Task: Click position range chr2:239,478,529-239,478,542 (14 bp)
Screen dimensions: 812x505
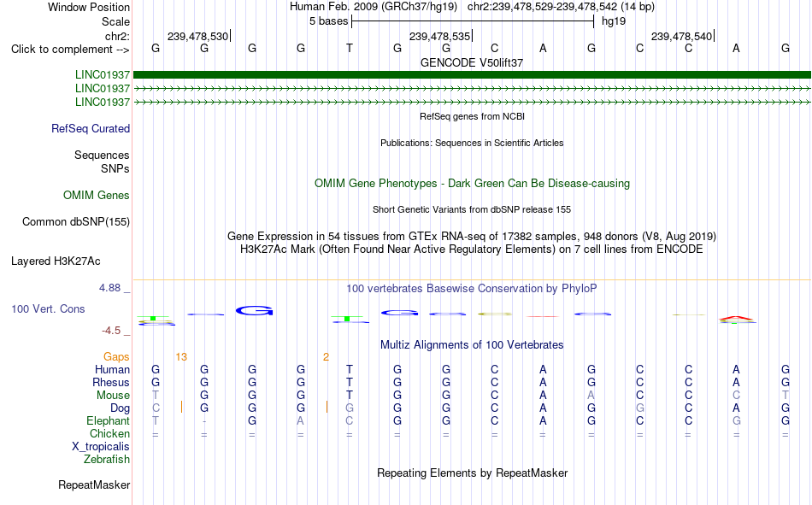Action: (x=561, y=7)
